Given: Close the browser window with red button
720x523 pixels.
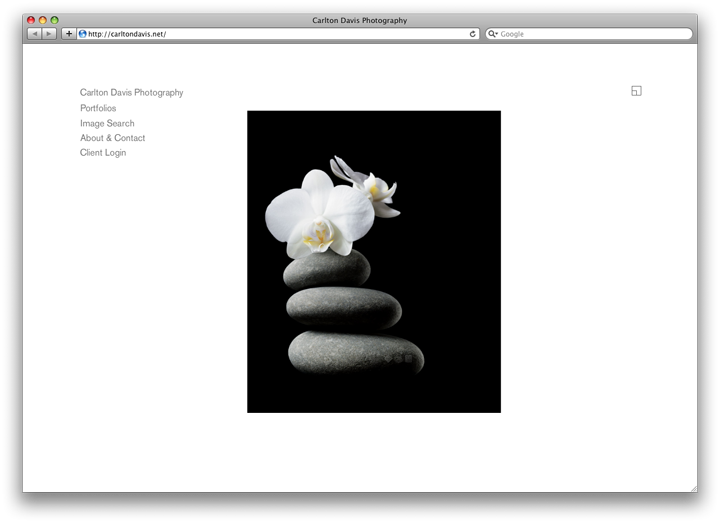Looking at the screenshot, I should click(x=31, y=20).
